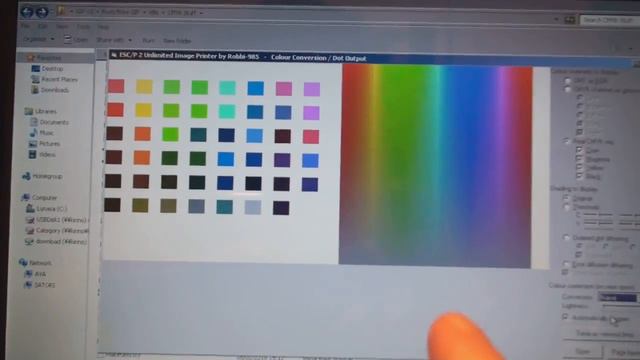Viewport: 640px width, 360px height.
Task: Select the Error diffusion dithering radio button
Action: [x=567, y=264]
